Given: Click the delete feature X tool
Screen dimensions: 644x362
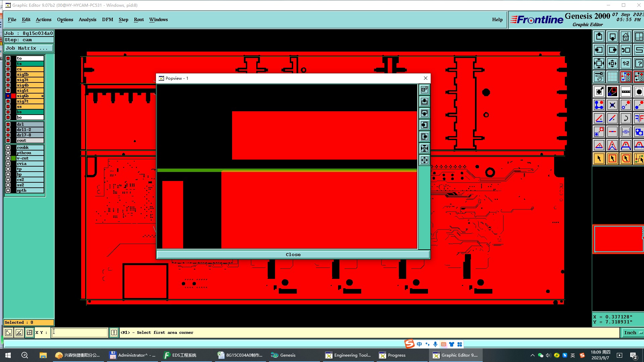Looking at the screenshot, I should point(612,105).
